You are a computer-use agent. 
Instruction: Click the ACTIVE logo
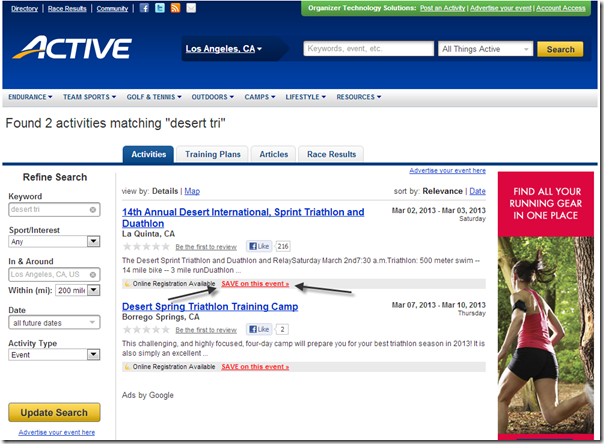click(72, 48)
